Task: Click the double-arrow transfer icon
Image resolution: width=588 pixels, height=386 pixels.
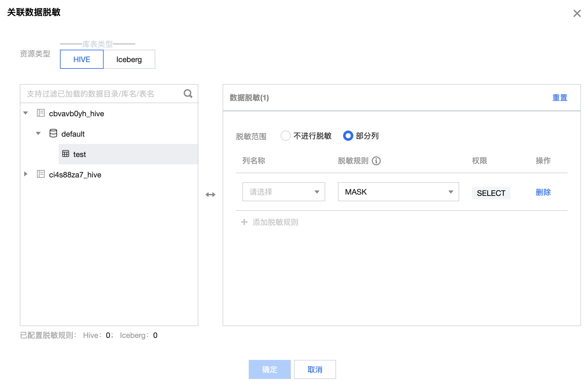Action: 210,195
